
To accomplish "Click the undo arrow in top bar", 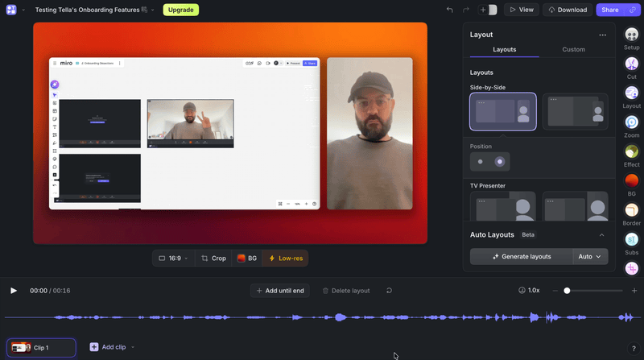I will click(450, 10).
